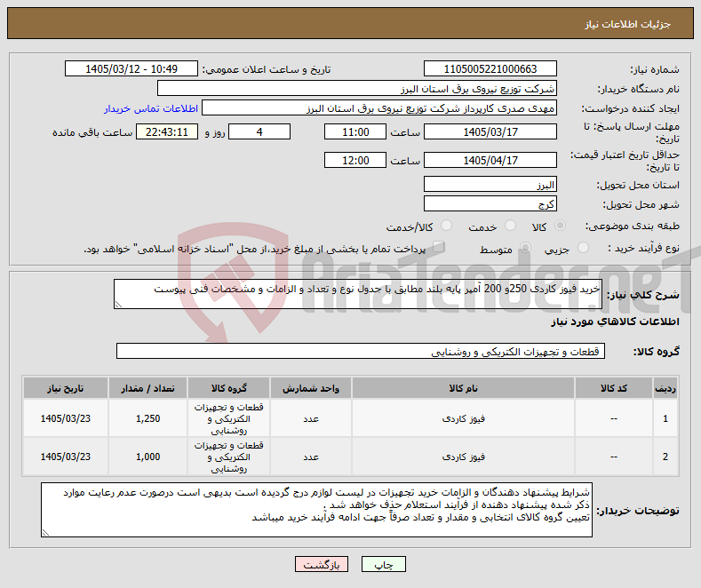This screenshot has height=588, width=701.
Task: Click the remaining days field showing 4
Action: coord(259,131)
